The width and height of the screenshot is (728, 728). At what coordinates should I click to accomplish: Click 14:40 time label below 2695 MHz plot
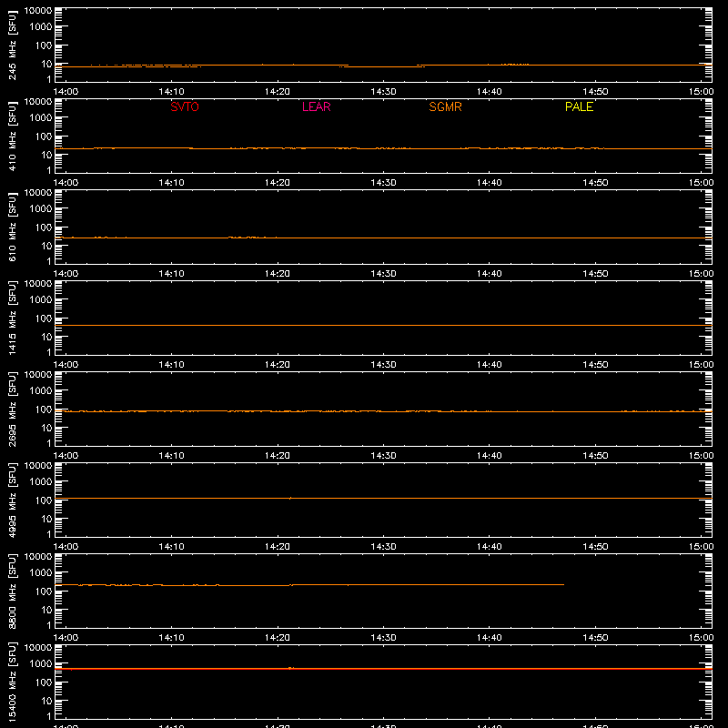click(x=489, y=456)
